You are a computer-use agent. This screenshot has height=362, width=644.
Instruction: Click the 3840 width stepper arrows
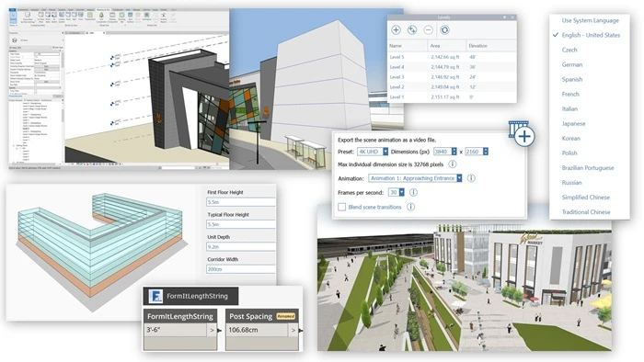point(454,152)
